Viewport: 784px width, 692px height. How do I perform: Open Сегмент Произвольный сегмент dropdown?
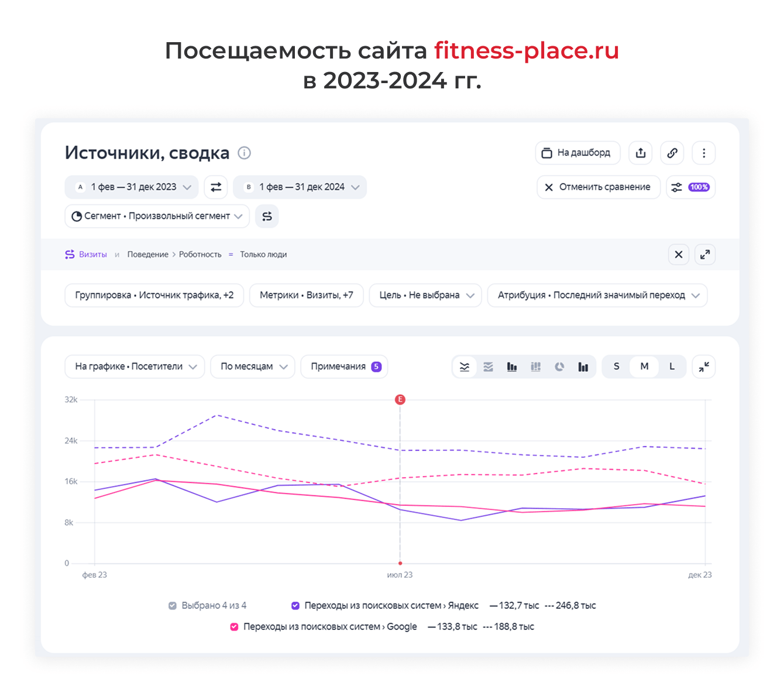(x=157, y=216)
